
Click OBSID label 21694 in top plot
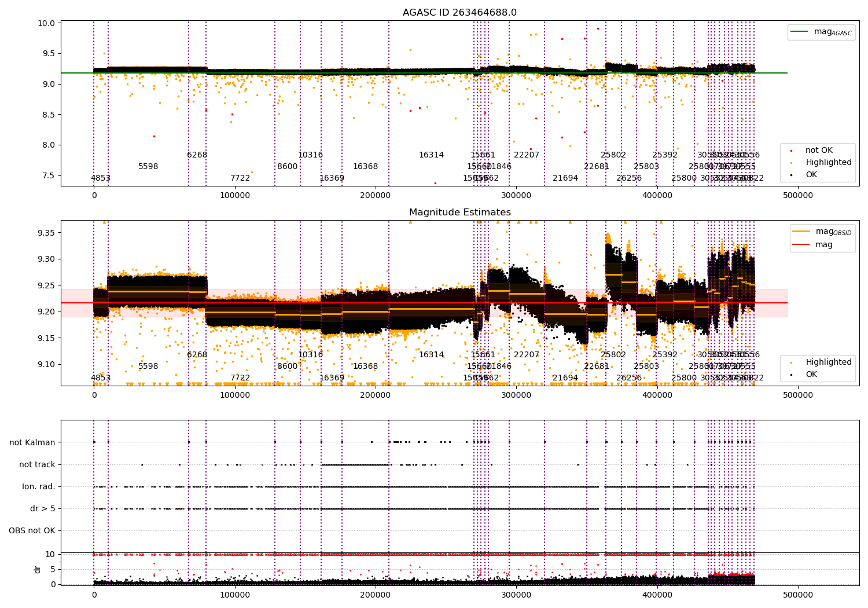click(565, 178)
